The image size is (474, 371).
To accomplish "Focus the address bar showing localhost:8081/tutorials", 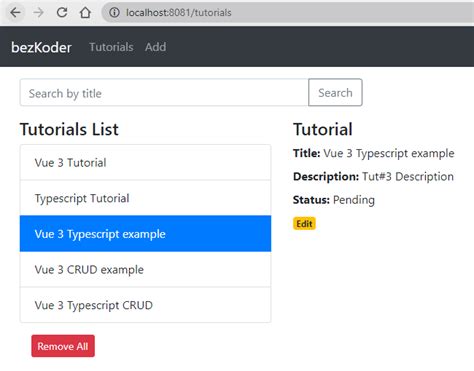I will [x=287, y=13].
